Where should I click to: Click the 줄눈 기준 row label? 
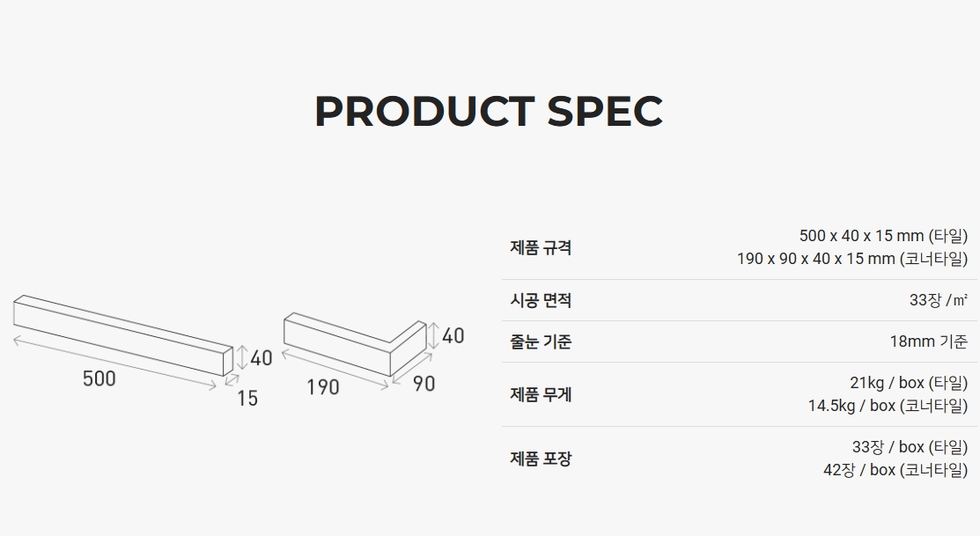pos(541,341)
